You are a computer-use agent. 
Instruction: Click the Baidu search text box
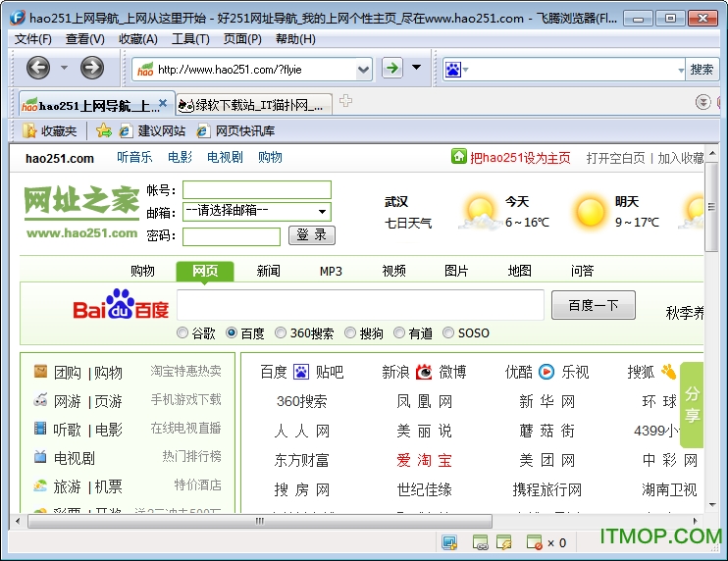tap(360, 305)
